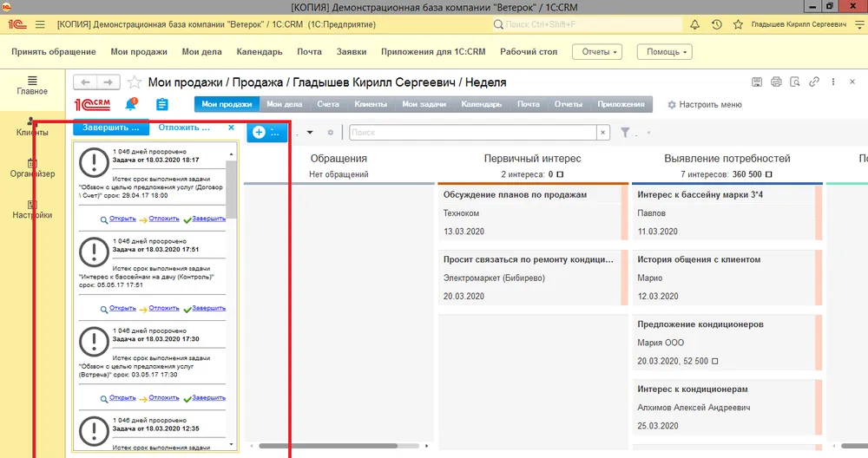This screenshot has height=458, width=868.
Task: Go forward with the right arrow button
Action: [108, 82]
